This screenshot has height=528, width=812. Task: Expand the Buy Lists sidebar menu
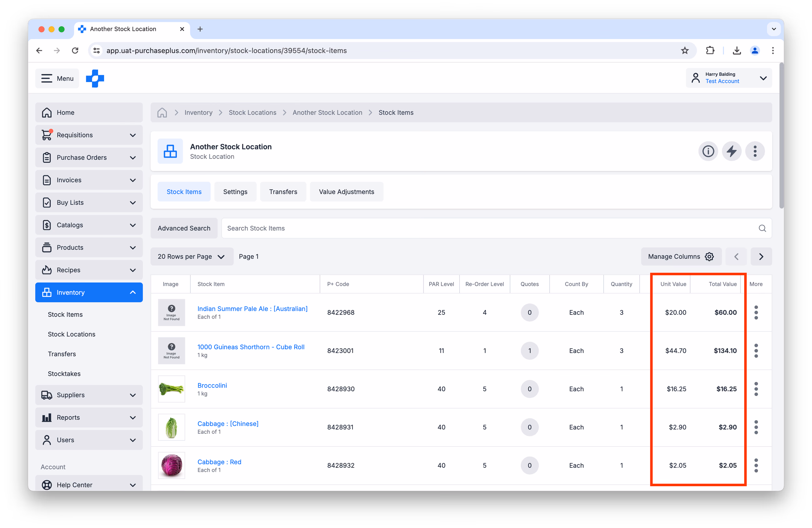coord(89,203)
